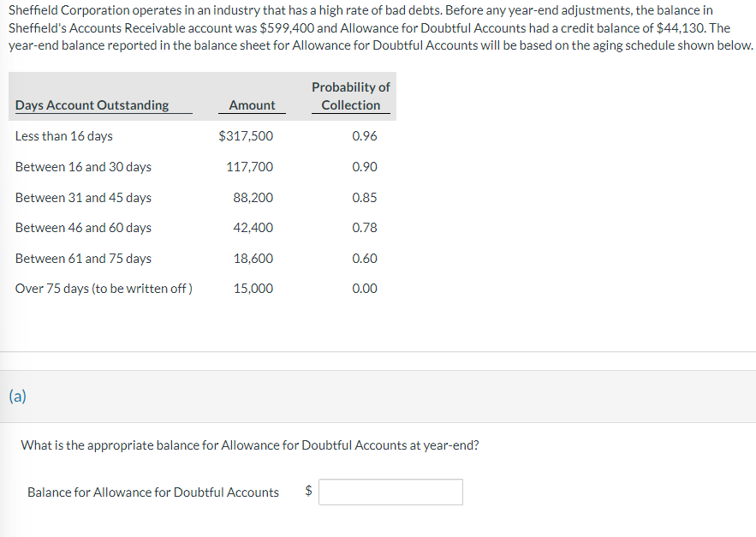The height and width of the screenshot is (537, 756).
Task: Click the $317,500 amount cell
Action: tap(246, 136)
